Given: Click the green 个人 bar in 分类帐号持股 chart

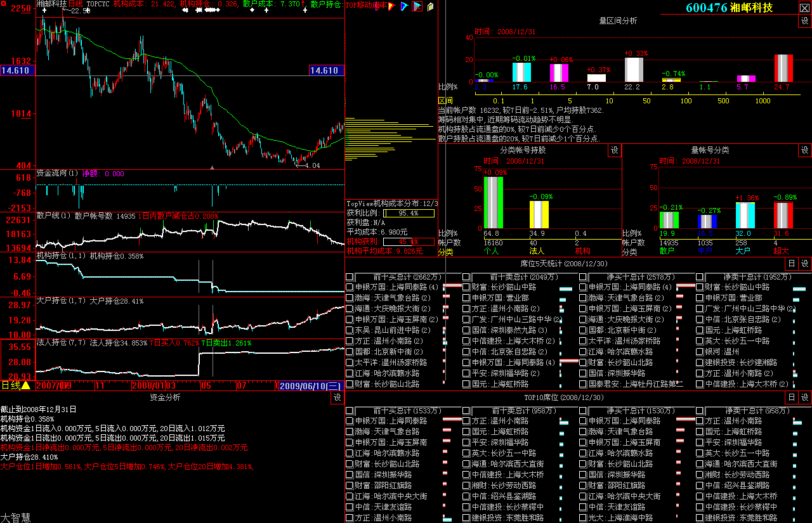Looking at the screenshot, I should pos(493,202).
